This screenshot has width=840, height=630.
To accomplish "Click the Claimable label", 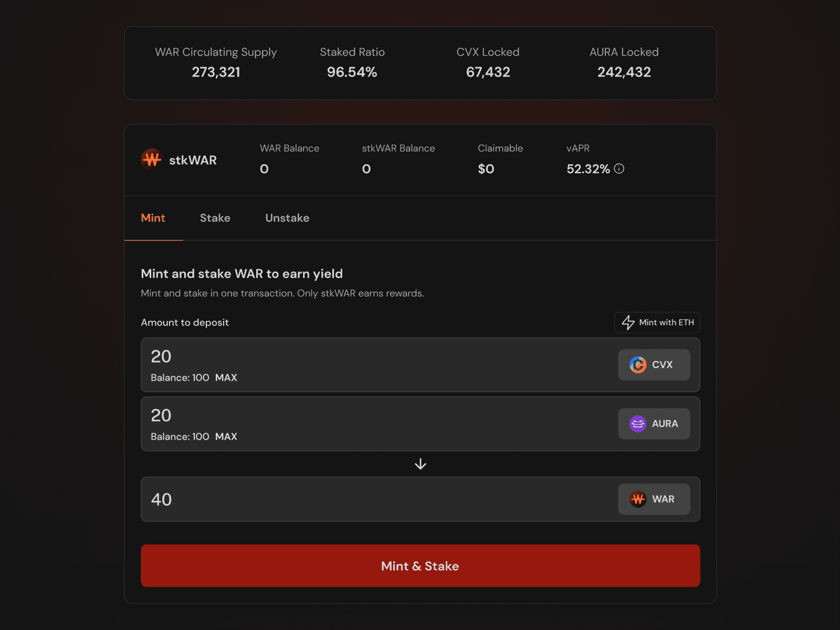I will 500,148.
